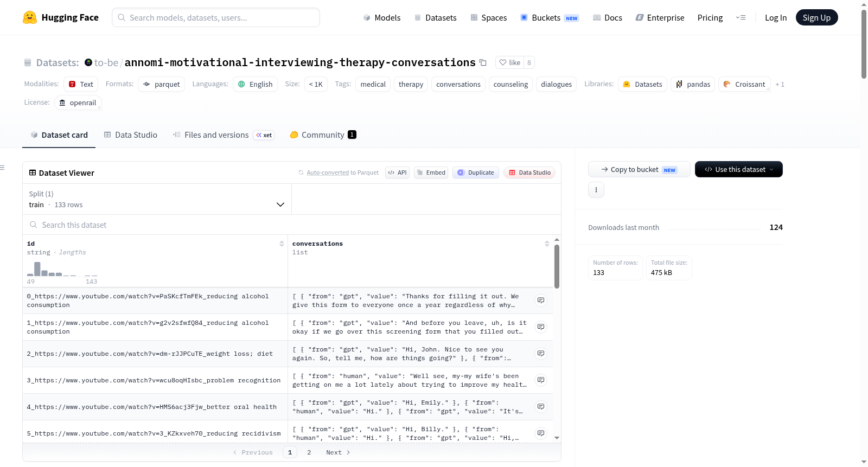Click the Hugging Face logo icon
The height and width of the screenshot is (467, 868).
pos(30,17)
